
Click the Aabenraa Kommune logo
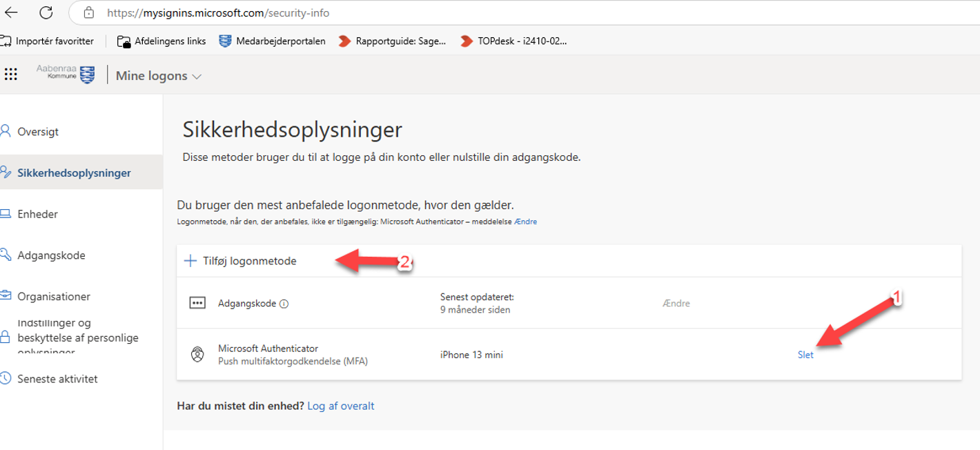(66, 75)
